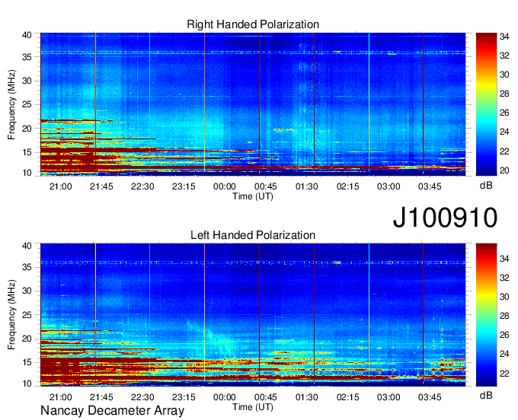Click the 21:00 tick of Left Handed plot

point(60,397)
